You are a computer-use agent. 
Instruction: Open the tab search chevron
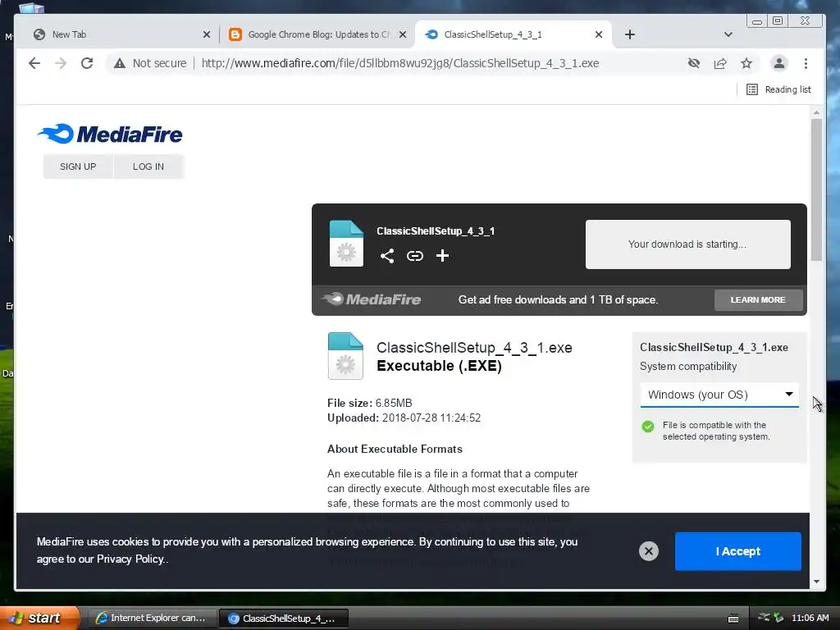tap(728, 34)
